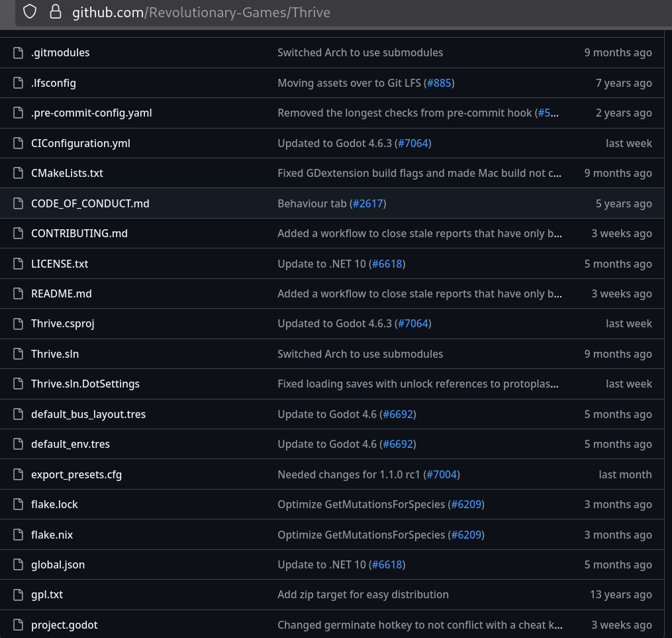The image size is (672, 638).
Task: Open pull request #2617 link
Action: click(x=367, y=203)
